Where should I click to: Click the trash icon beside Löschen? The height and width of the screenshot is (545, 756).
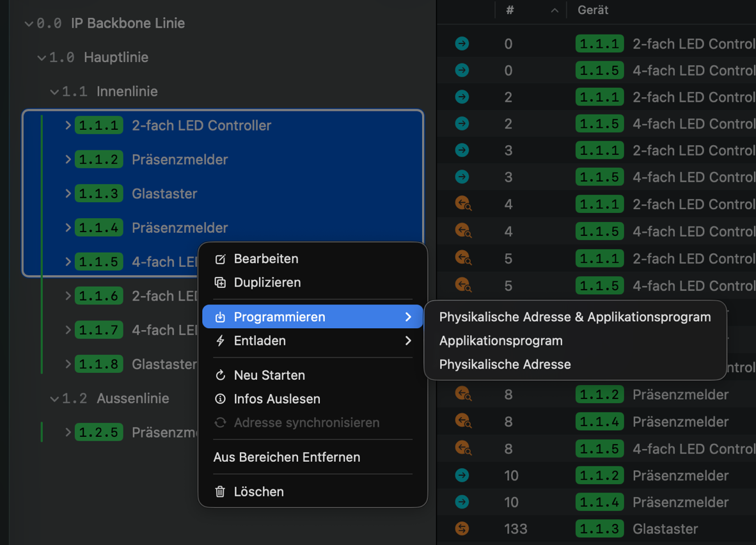[x=220, y=492]
